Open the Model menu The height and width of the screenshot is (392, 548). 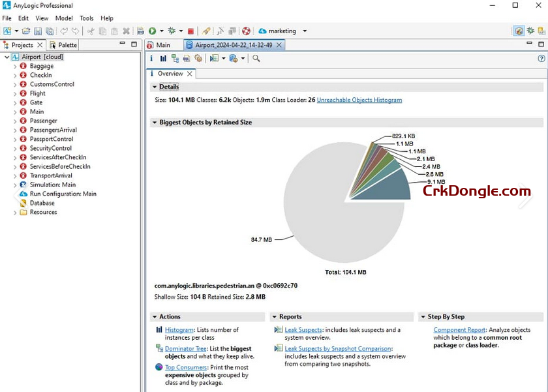63,18
